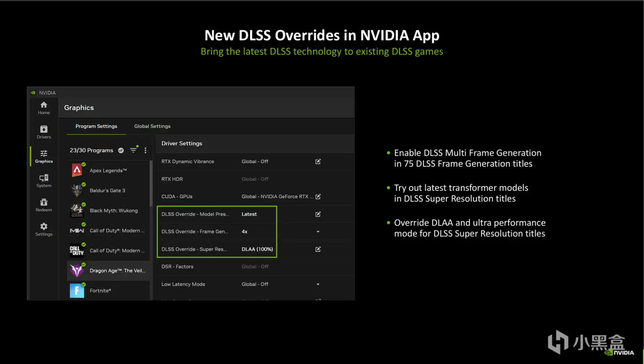Click the Apex Legends game icon
644x364 pixels.
(x=77, y=170)
